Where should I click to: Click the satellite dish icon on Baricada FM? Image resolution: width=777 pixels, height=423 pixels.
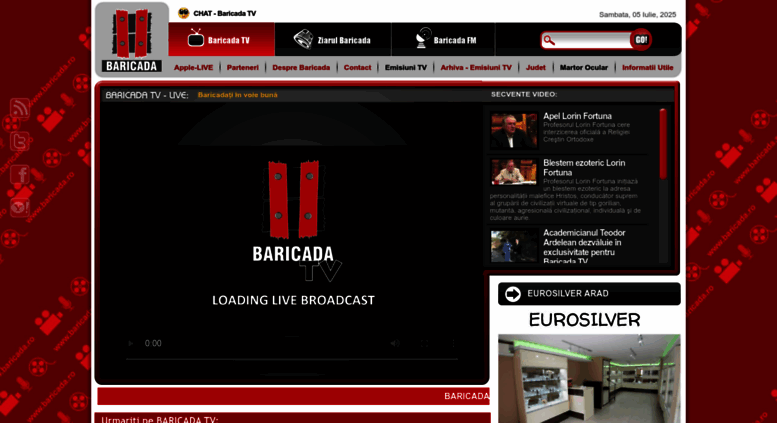tap(423, 38)
